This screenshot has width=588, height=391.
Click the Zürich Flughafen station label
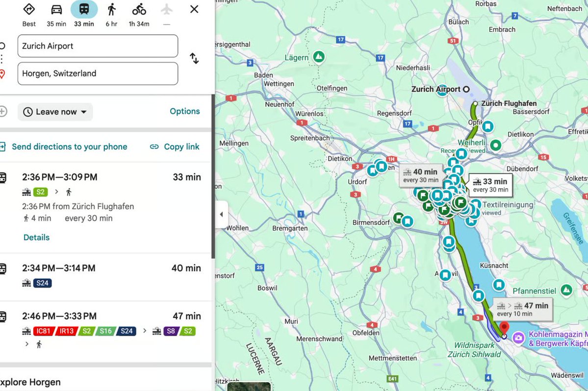point(509,103)
